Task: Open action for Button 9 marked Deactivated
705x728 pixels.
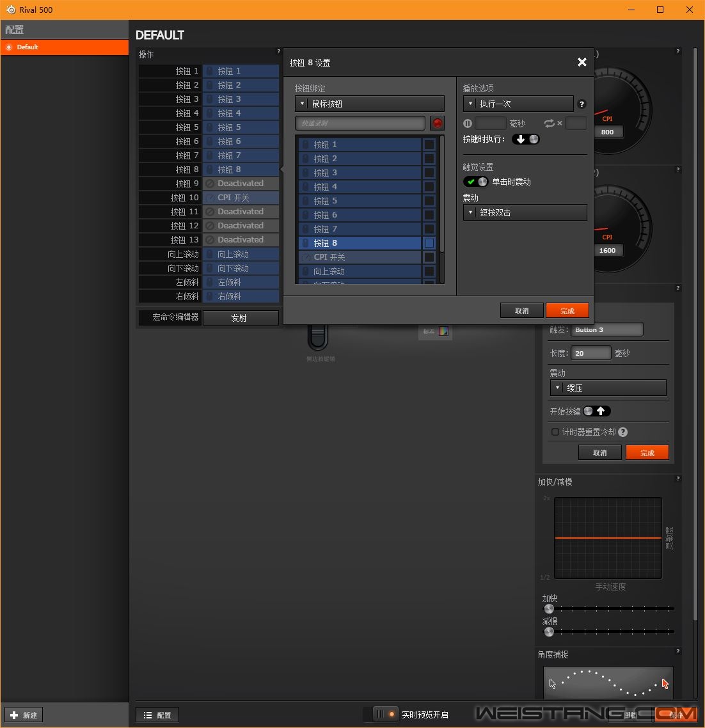Action: (241, 184)
